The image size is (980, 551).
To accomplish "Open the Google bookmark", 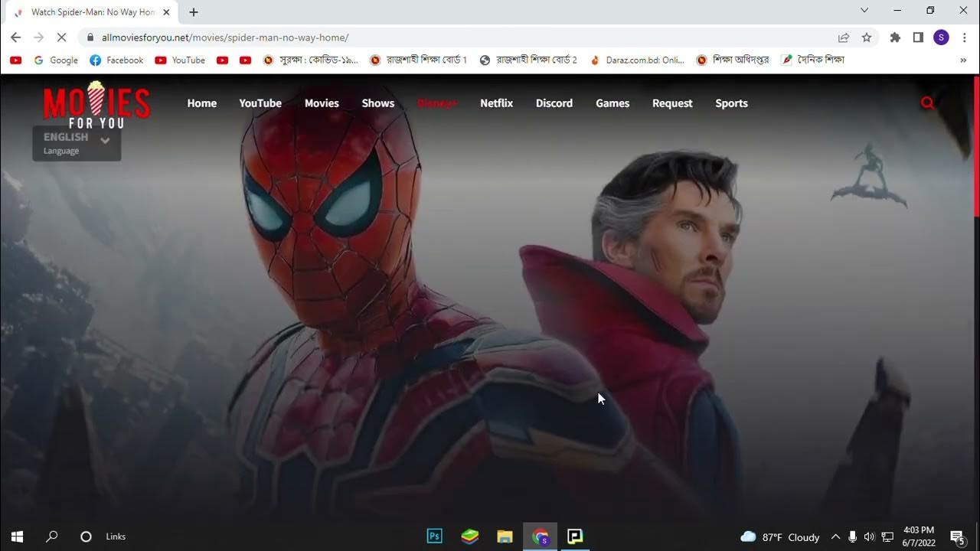I will (56, 60).
